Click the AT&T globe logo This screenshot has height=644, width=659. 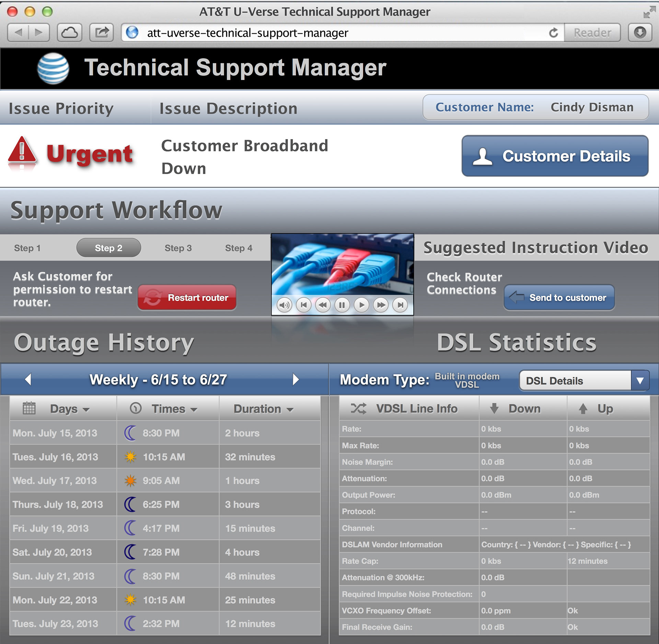(x=53, y=68)
